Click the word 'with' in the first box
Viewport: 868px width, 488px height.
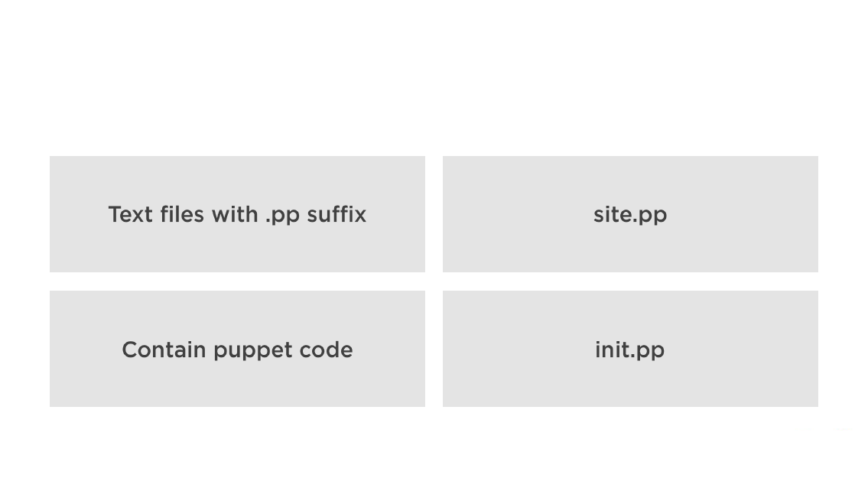point(236,215)
